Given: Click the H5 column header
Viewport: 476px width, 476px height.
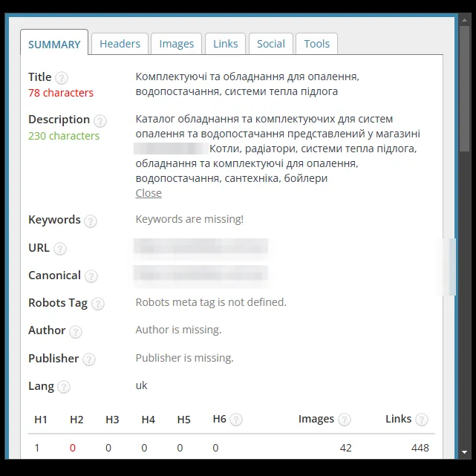Looking at the screenshot, I should coord(183,420).
